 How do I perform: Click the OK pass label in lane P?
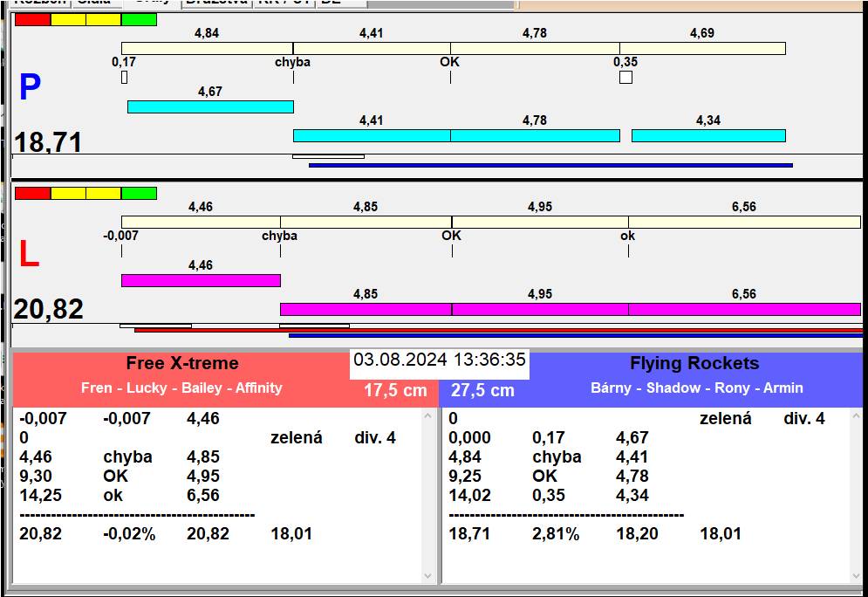(x=449, y=61)
